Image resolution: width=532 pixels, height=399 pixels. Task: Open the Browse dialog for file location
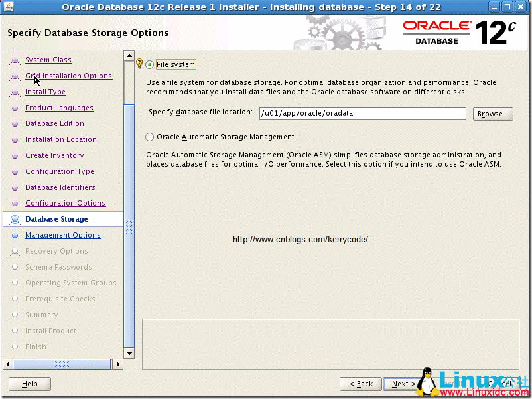(492, 113)
